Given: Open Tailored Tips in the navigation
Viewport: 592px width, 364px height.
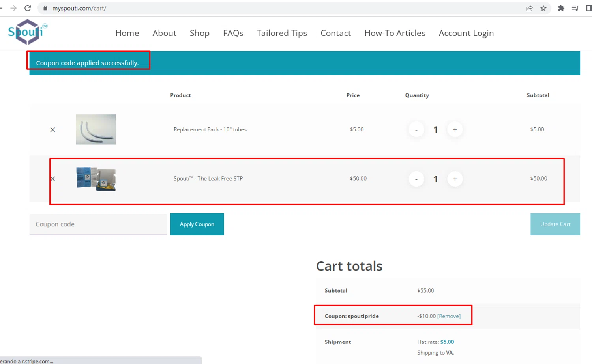Looking at the screenshot, I should [x=282, y=33].
